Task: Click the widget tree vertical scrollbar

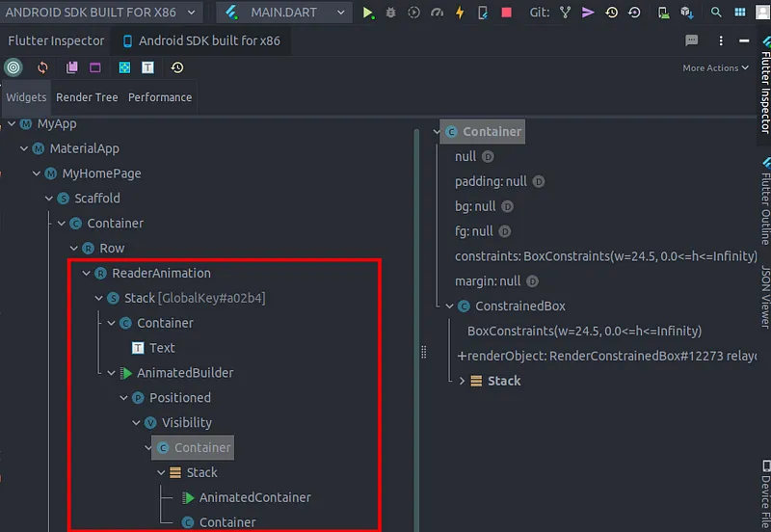Action: (416, 330)
